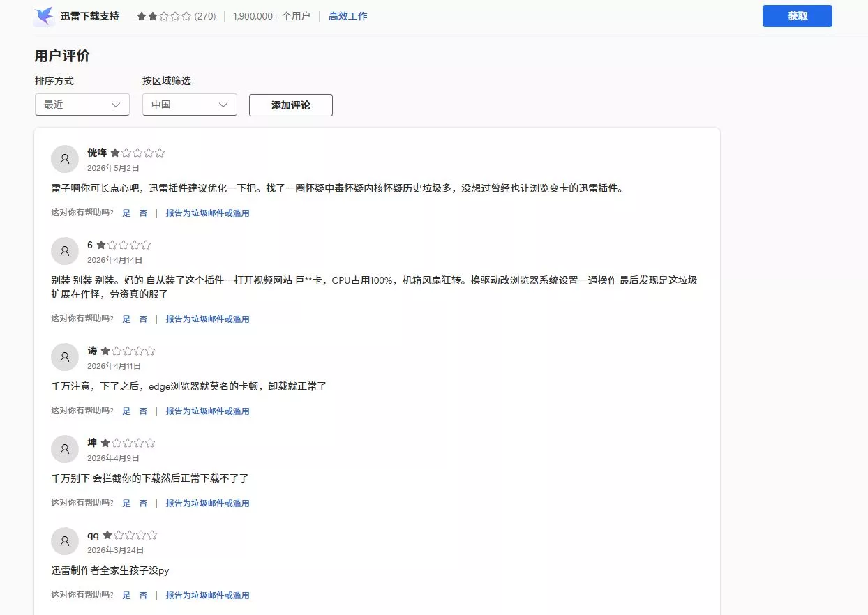Image resolution: width=868 pixels, height=615 pixels.
Task: Click 是 under the 2026年4月14日 review
Action: point(126,319)
